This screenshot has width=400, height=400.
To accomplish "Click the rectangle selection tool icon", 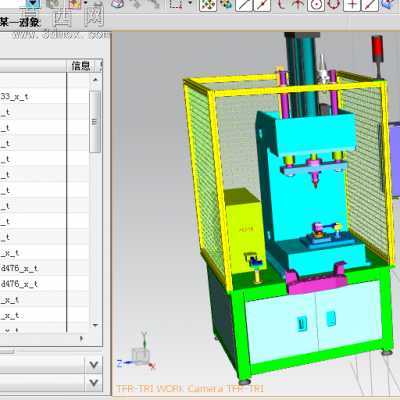I will pos(176,4).
